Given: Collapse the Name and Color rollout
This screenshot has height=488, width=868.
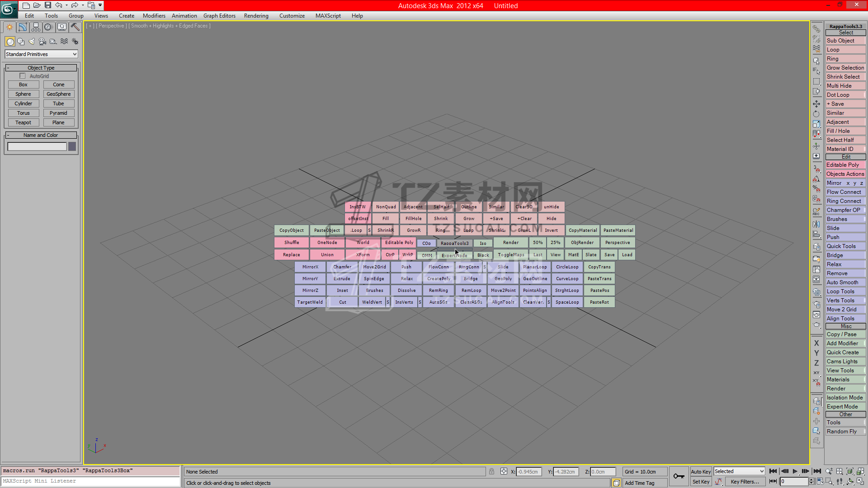Looking at the screenshot, I should (x=41, y=135).
